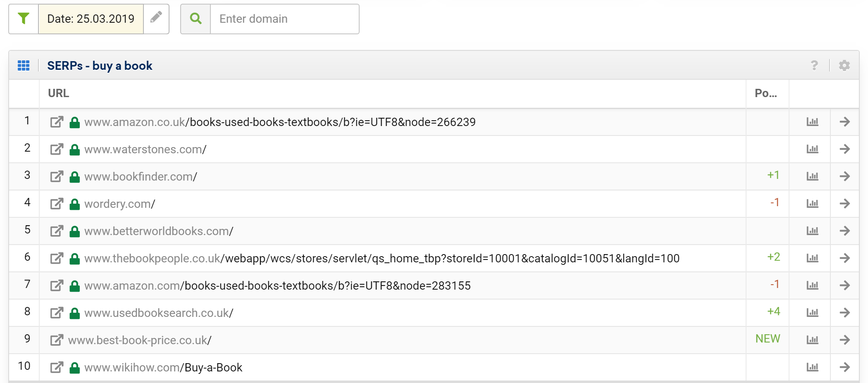868x383 pixels.
Task: Open best-book-price.co.uk external link icon
Action: [57, 340]
